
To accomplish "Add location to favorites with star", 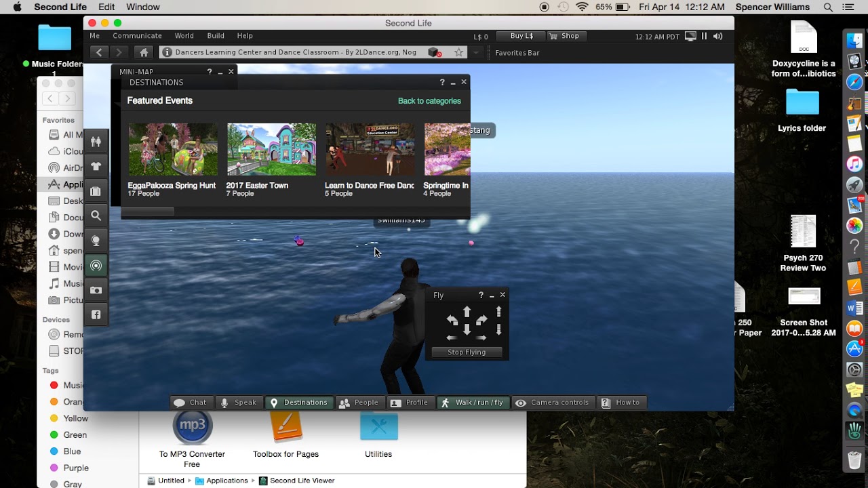I will coord(459,52).
